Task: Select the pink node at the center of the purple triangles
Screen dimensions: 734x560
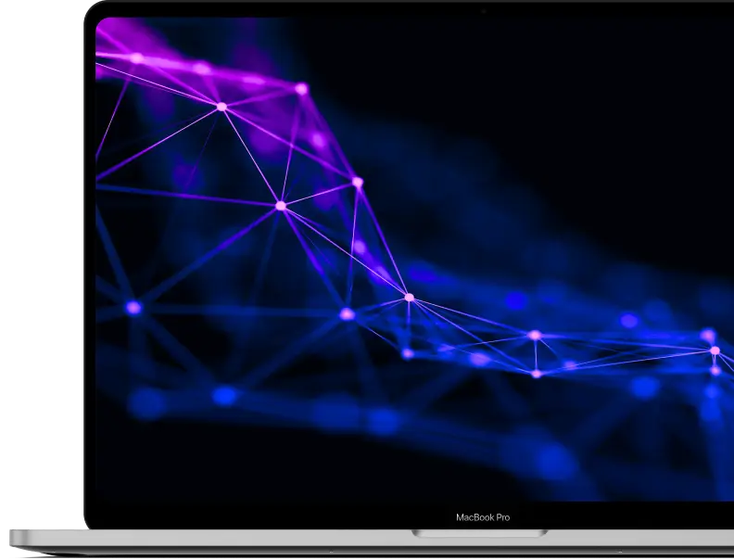Action: 281,206
